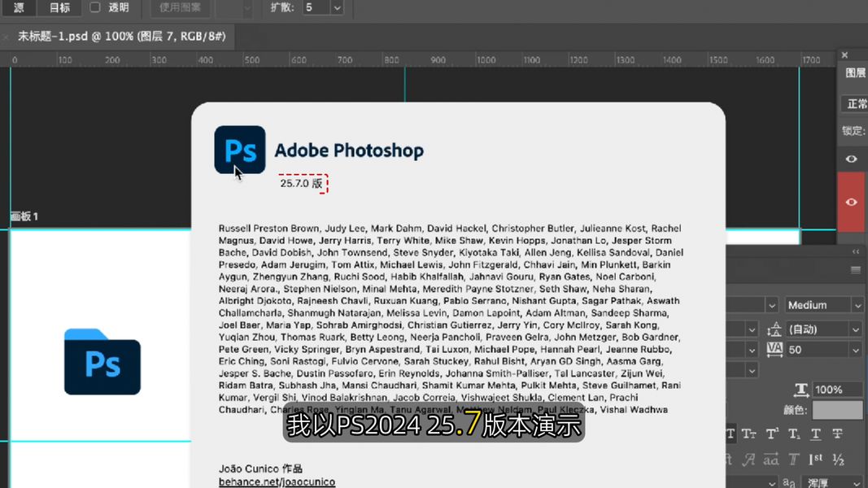Click the leading icon beside (自动)
Viewport: 868px width, 488px height.
[774, 329]
